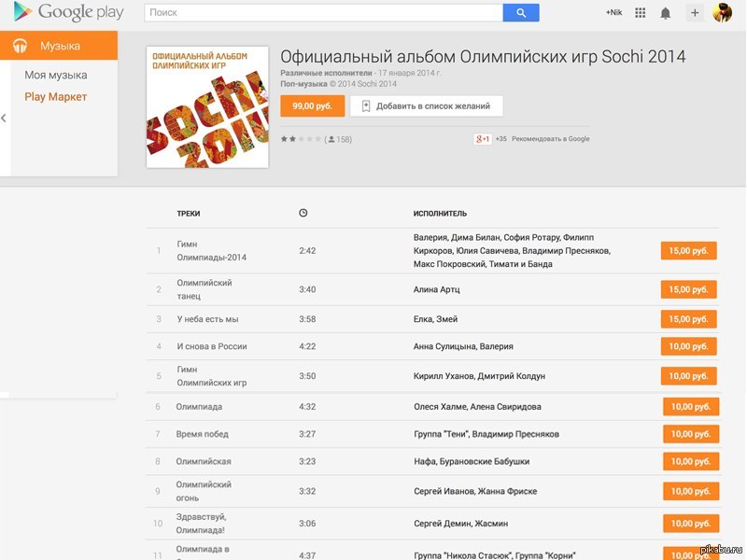This screenshot has height=560, width=747.
Task: Click Добавить в список желаний button
Action: [x=427, y=105]
